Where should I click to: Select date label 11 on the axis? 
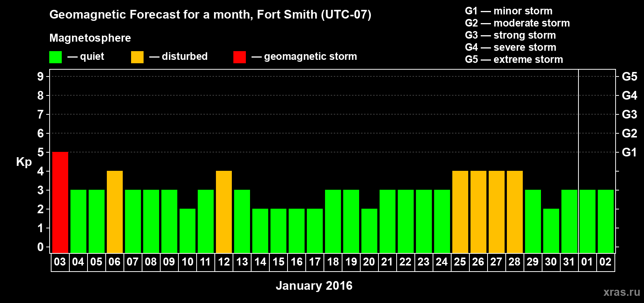point(205,262)
